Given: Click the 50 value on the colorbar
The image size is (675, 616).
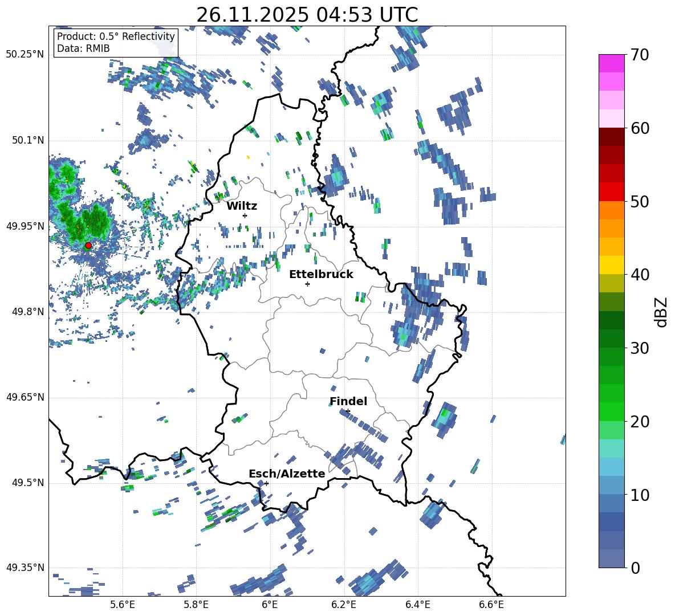Looking at the screenshot, I should click(x=639, y=201).
